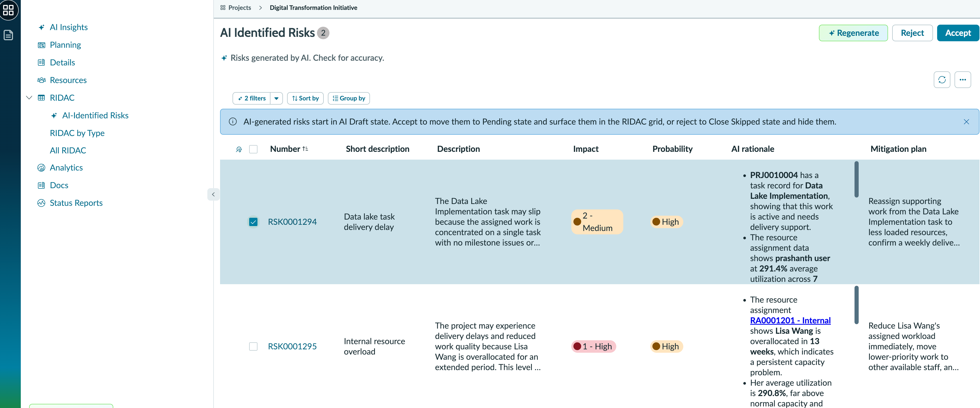The image size is (980, 408).
Task: Click the Regenerate button
Action: [x=853, y=33]
